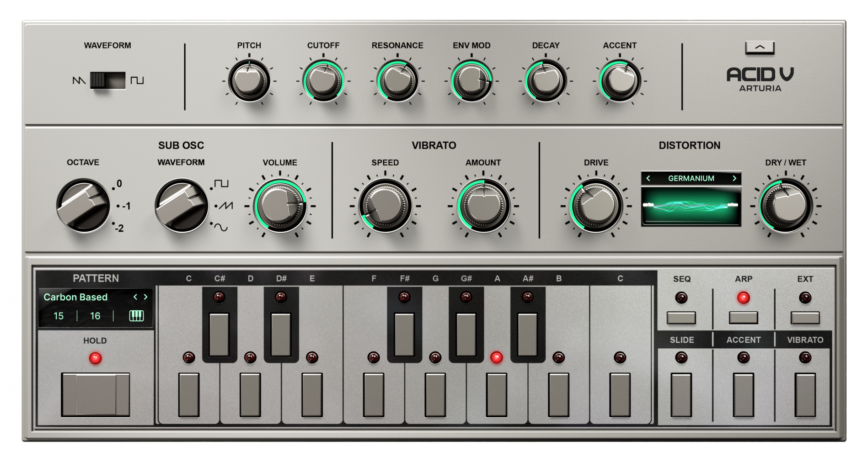Toggle the main waveform slide switch
Image resolution: width=868 pixels, height=468 pixels.
[x=107, y=80]
